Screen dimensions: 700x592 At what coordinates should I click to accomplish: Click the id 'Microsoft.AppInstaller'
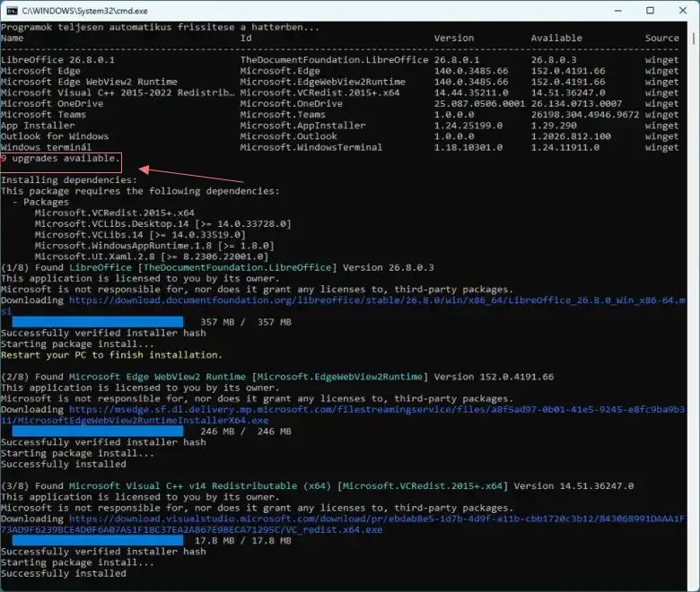click(x=302, y=126)
